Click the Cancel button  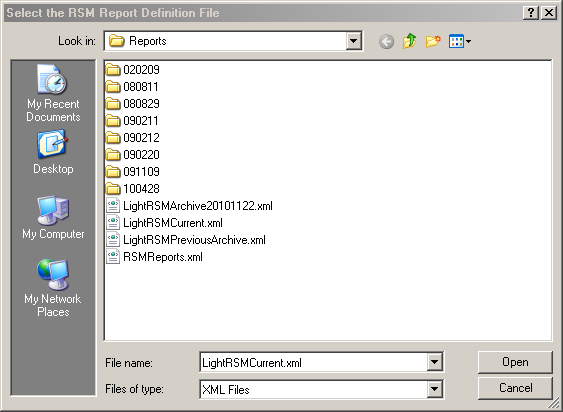click(x=515, y=388)
